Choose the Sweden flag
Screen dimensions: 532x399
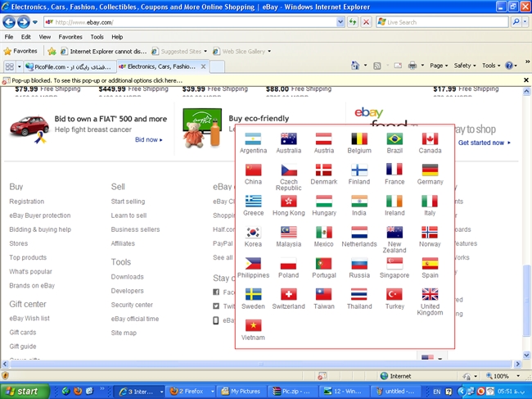pyautogui.click(x=253, y=294)
